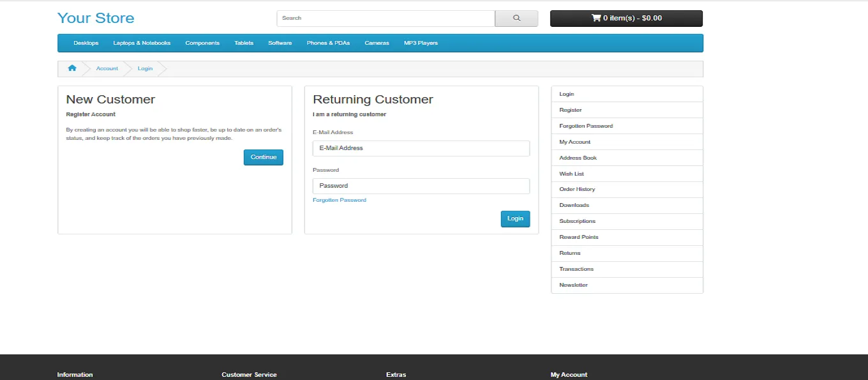
Task: Open the shopping cart dropdown
Action: point(626,19)
